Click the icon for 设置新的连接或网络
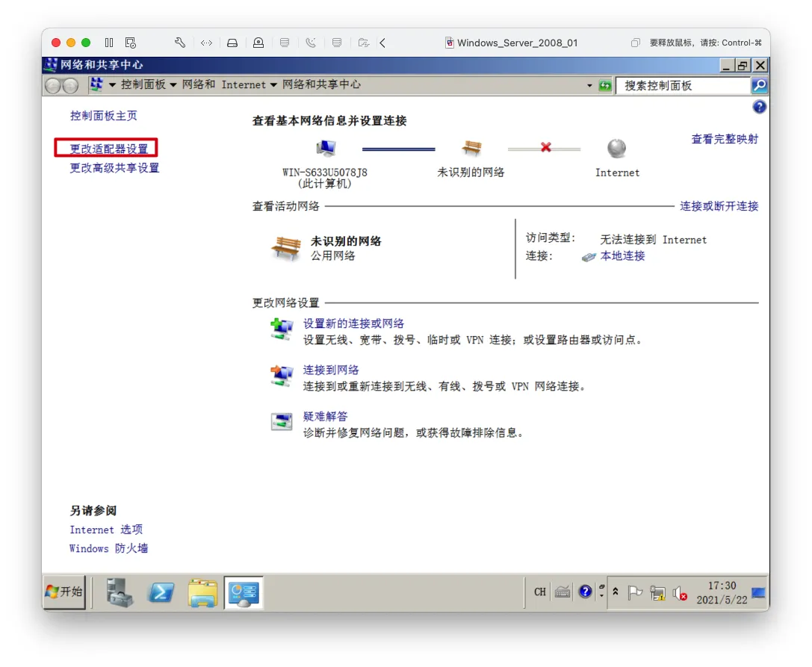 (x=282, y=329)
